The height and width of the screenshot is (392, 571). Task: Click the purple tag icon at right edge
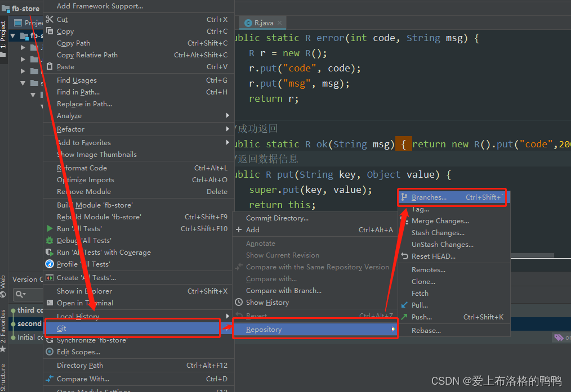[x=559, y=337]
